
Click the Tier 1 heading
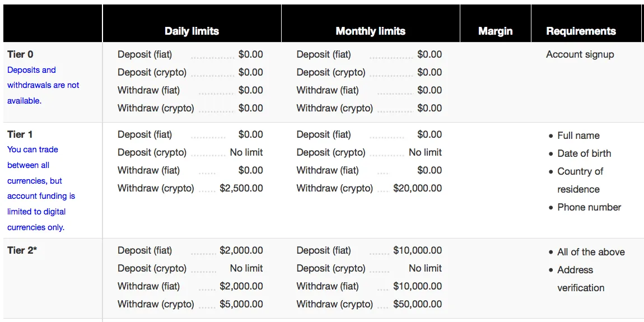[x=20, y=134]
